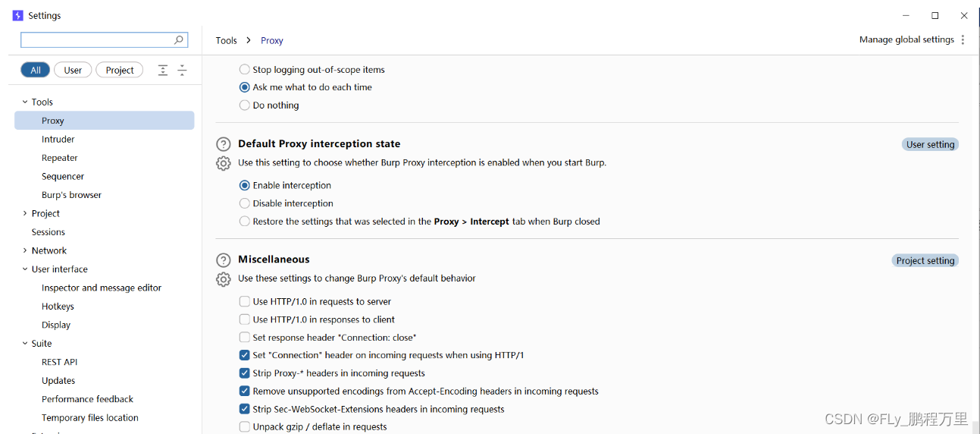
Task: Click the Burp Settings window logo icon
Action: pyautogui.click(x=17, y=15)
